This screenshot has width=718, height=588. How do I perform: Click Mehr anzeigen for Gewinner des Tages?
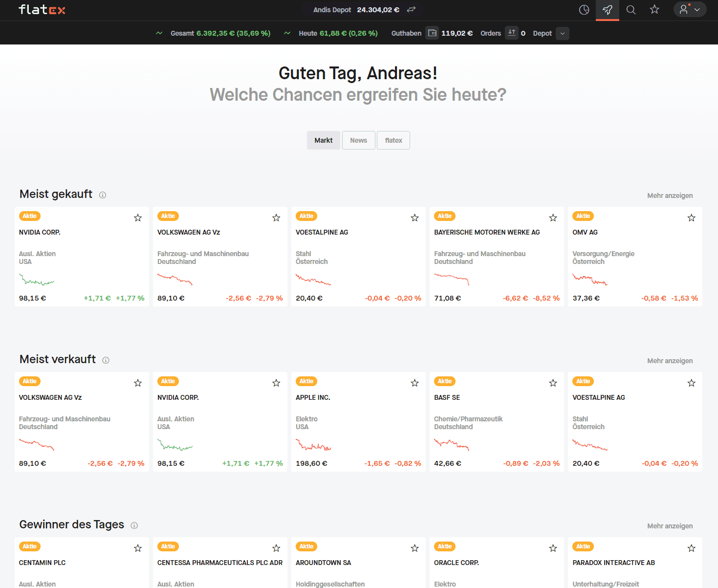point(670,526)
